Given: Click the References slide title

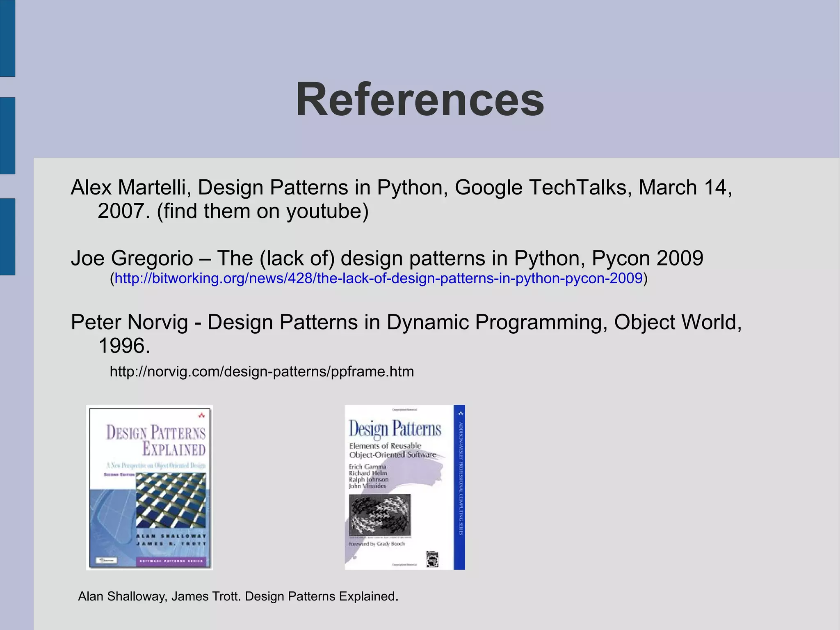Looking at the screenshot, I should 420,100.
